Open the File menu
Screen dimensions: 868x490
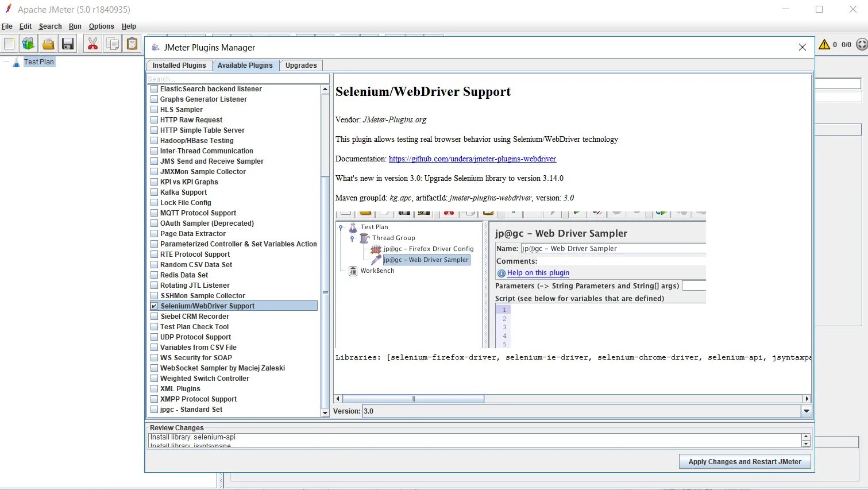point(7,26)
